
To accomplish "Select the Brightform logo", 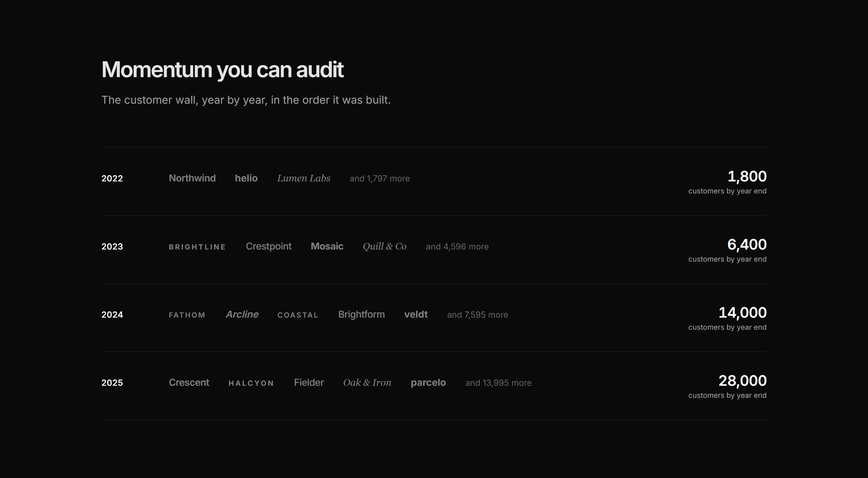I will 362,314.
